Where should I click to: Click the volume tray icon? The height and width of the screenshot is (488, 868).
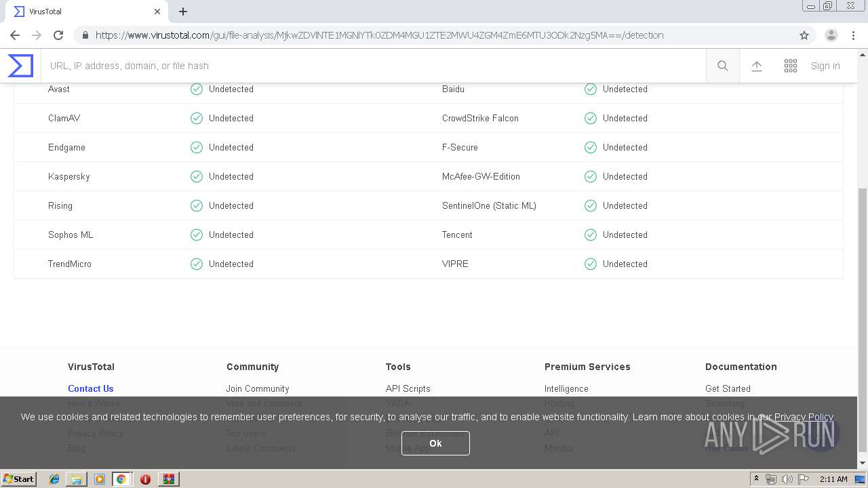[787, 479]
